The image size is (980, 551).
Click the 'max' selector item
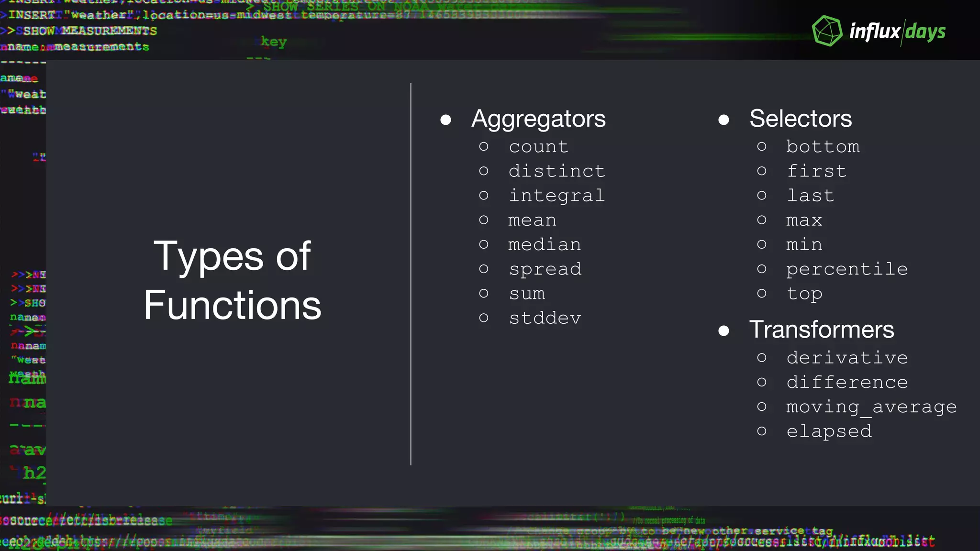804,220
